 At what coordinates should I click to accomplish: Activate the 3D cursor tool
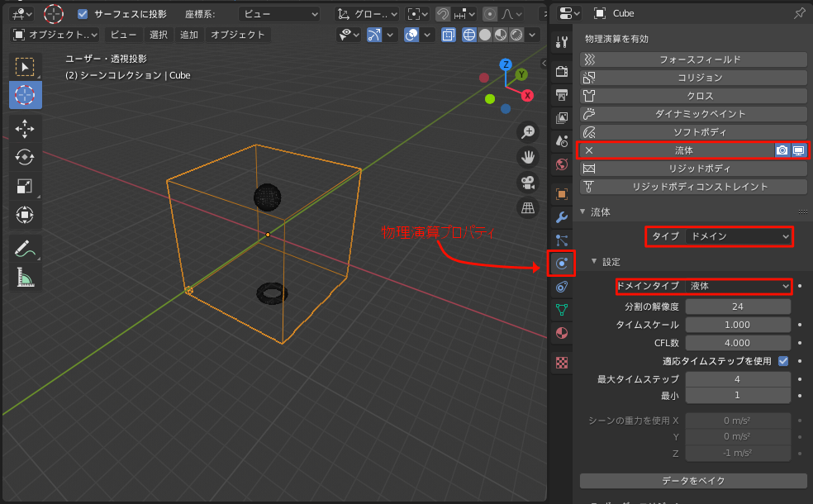(25, 95)
